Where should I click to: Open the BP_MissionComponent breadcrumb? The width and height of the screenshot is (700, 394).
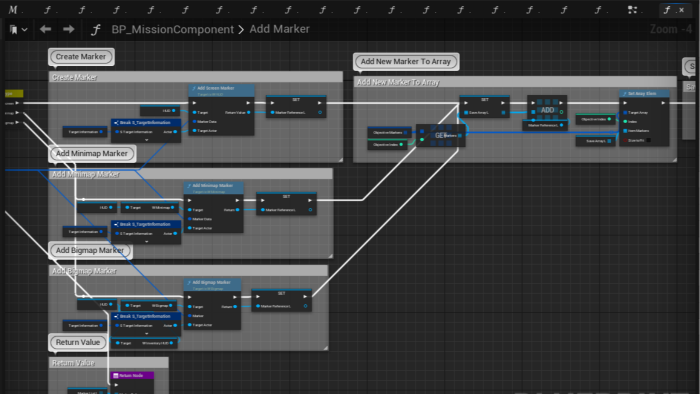click(x=172, y=29)
